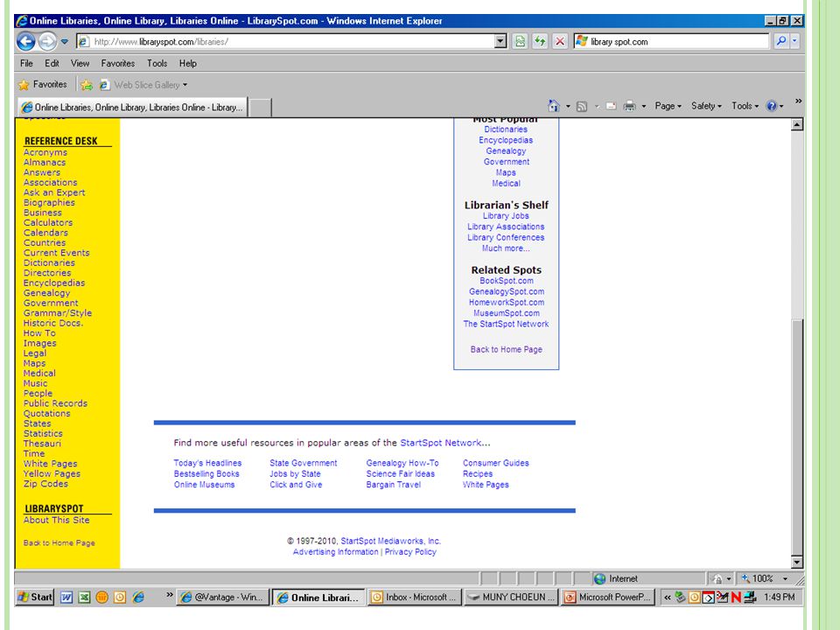The width and height of the screenshot is (840, 630).
Task: Click Library Jobs under Librarian's Shelf
Action: click(506, 216)
